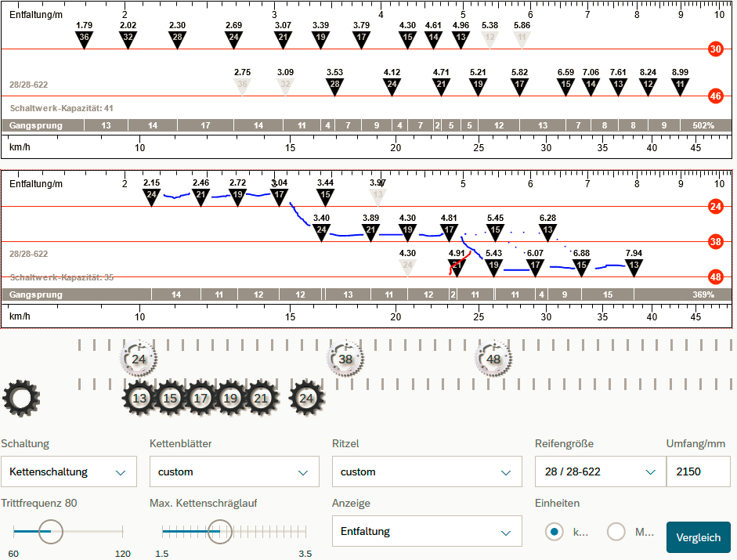
Task: Select the km/h units radio button
Action: (x=555, y=532)
